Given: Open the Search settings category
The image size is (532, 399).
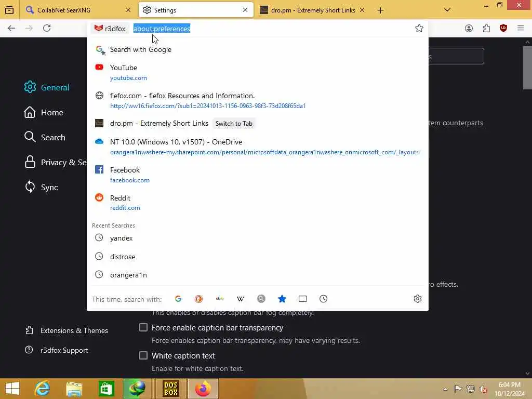Looking at the screenshot, I should click(45, 137).
